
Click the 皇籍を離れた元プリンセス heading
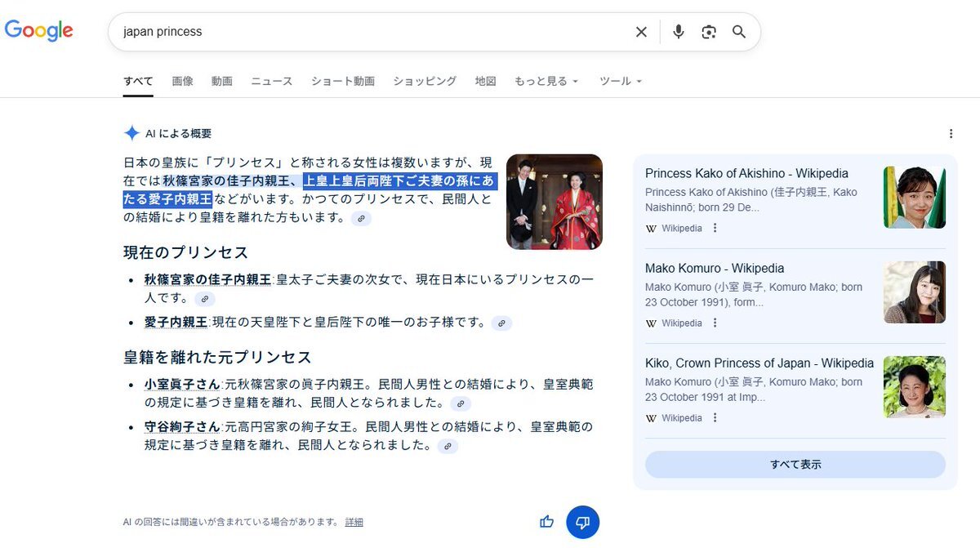click(x=218, y=357)
